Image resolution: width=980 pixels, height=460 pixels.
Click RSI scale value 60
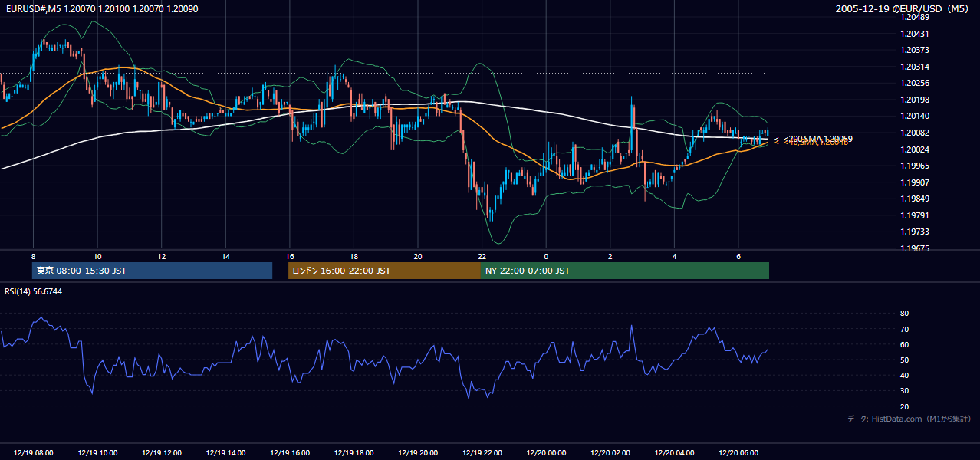[x=904, y=344]
